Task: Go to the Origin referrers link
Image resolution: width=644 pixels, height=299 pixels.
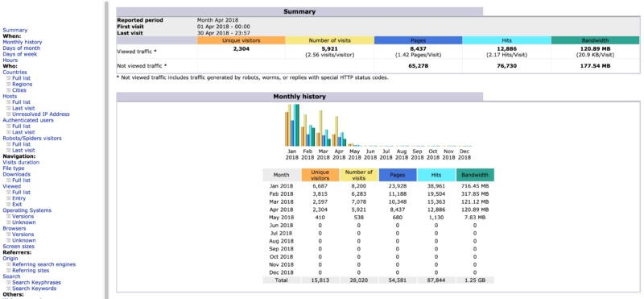Action: click(x=10, y=259)
